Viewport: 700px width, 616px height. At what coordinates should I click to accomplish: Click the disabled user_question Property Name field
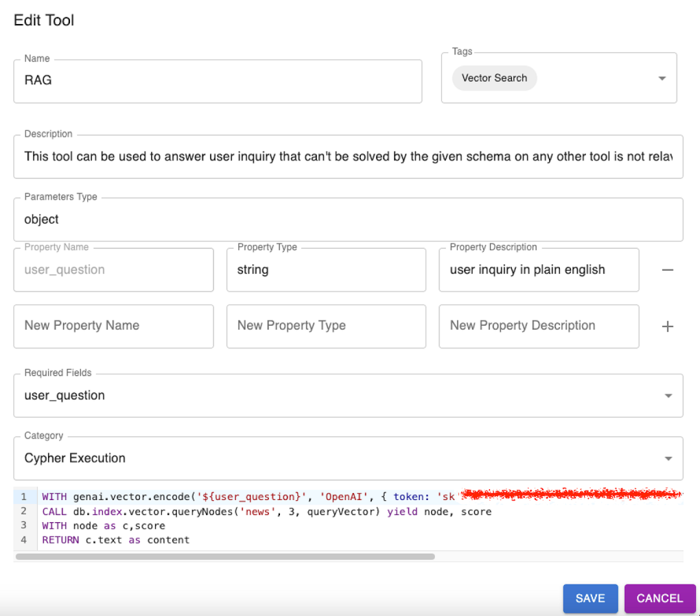[113, 269]
